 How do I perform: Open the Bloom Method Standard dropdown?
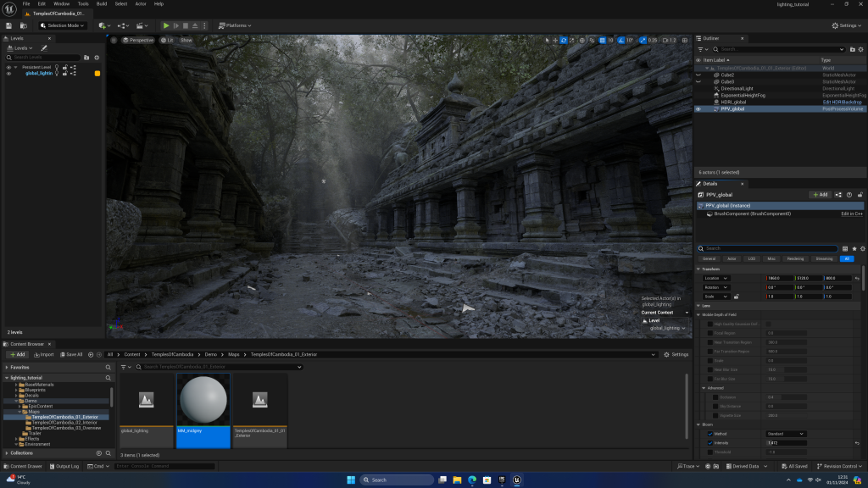click(785, 434)
